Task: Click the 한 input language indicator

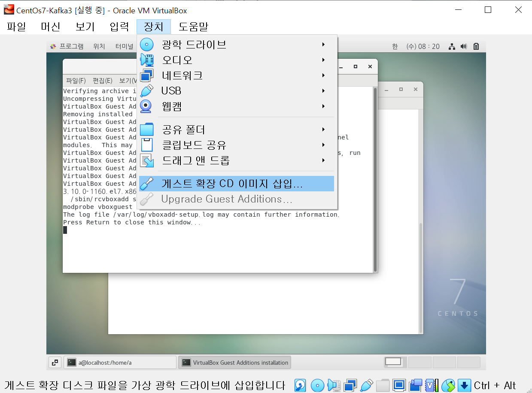Action: tap(395, 46)
